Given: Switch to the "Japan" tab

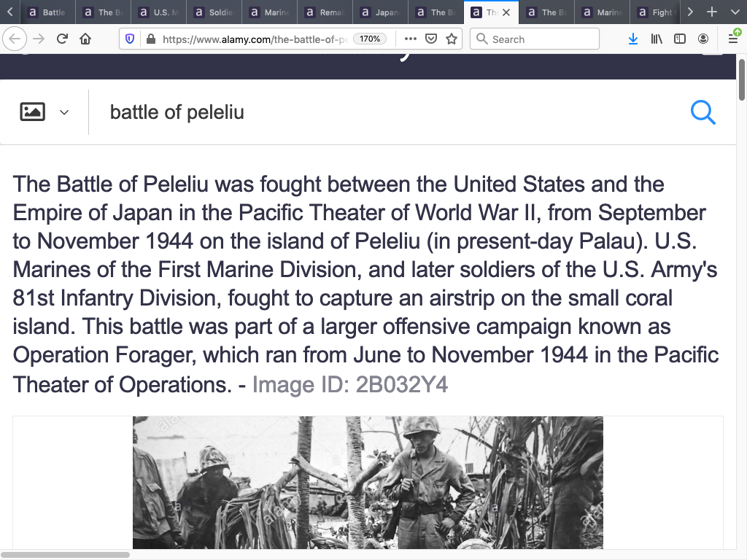Looking at the screenshot, I should 379,12.
